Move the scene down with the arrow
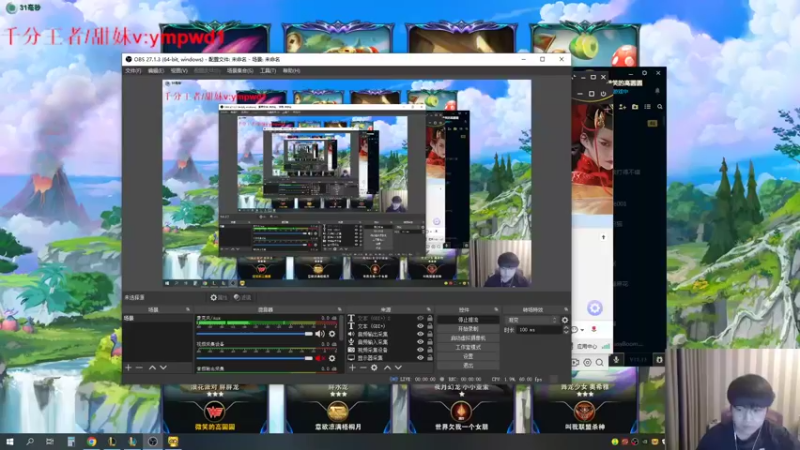The image size is (800, 450). click(163, 367)
